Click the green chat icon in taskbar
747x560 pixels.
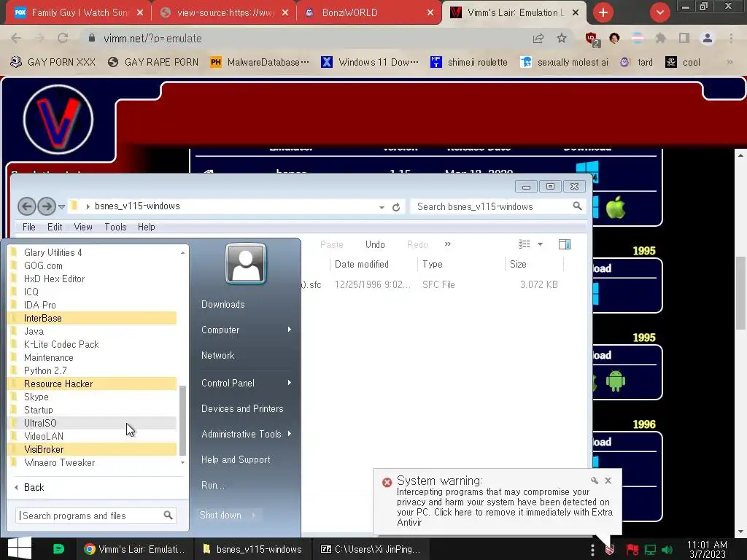point(58,549)
